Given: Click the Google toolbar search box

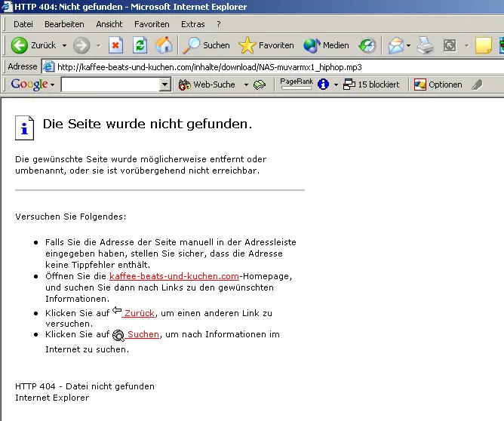Looking at the screenshot, I should click(111, 85).
